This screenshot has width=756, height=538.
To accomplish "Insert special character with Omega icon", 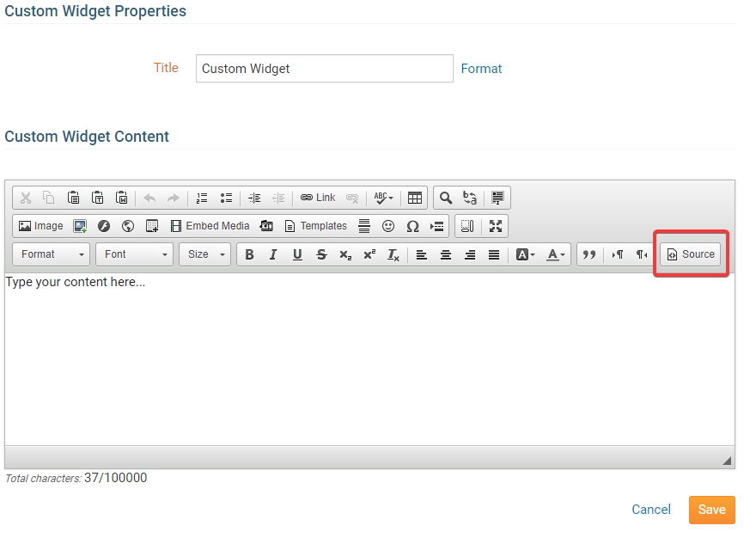I will point(412,226).
